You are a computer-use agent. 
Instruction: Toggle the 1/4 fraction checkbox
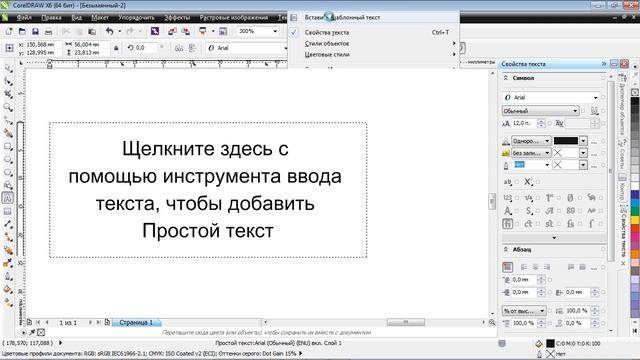[538, 198]
